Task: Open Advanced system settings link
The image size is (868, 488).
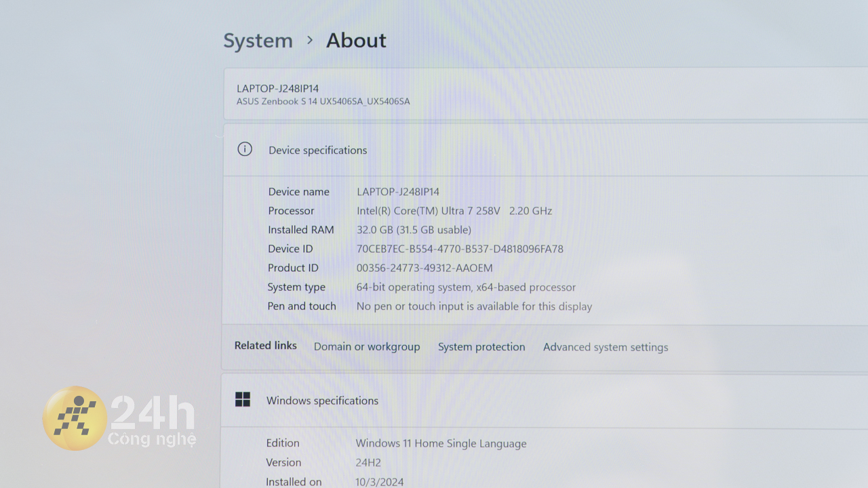Action: (606, 347)
